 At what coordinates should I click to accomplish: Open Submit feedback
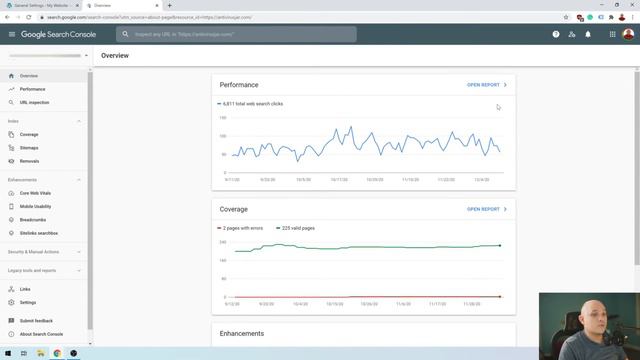pos(36,321)
